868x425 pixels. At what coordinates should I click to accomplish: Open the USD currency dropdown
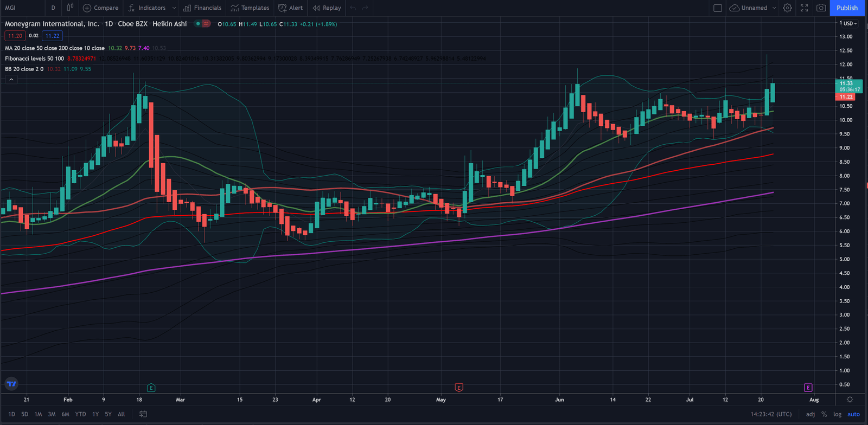point(848,23)
